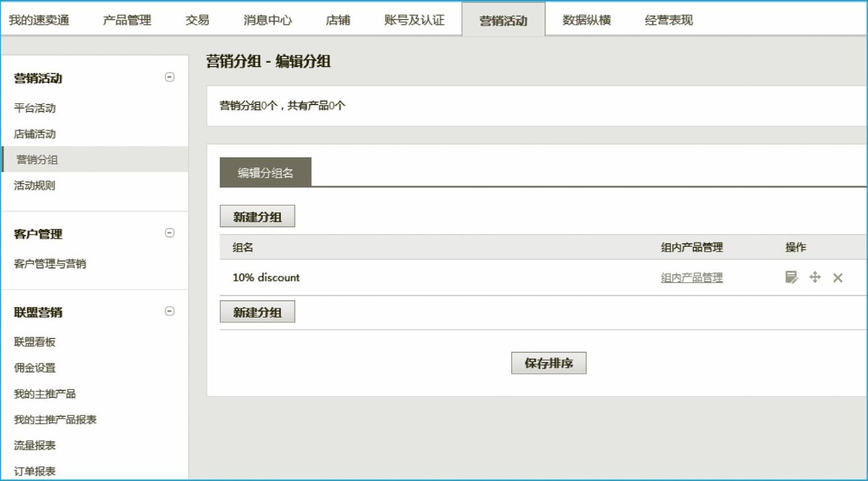Open the 我的速卖通 tab
Viewport: 868px width, 481px height.
39,20
